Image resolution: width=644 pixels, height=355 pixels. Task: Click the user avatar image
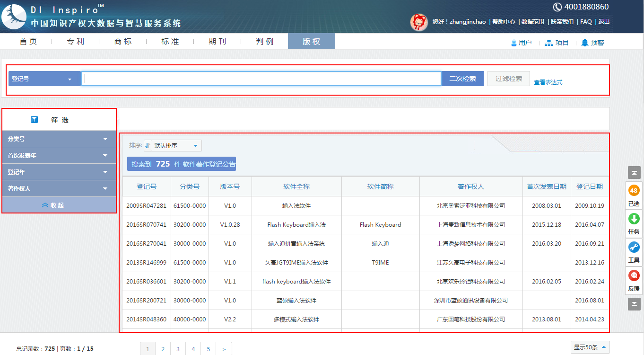[x=419, y=22]
